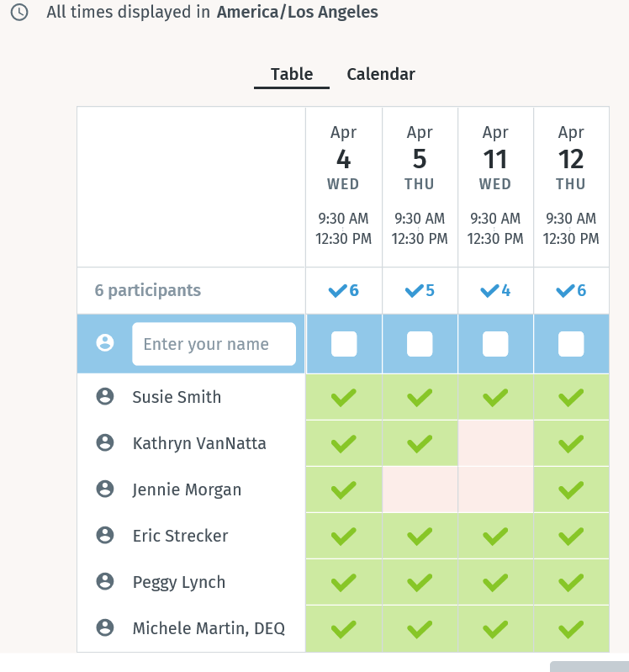Check the box under Apr 11 Wednesday
Image resolution: width=629 pixels, height=672 pixels.
[x=495, y=344]
